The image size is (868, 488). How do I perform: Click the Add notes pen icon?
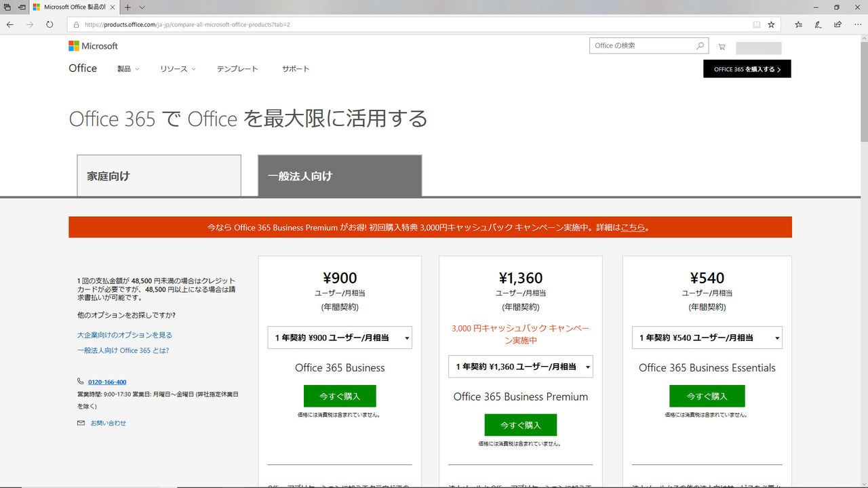point(818,24)
